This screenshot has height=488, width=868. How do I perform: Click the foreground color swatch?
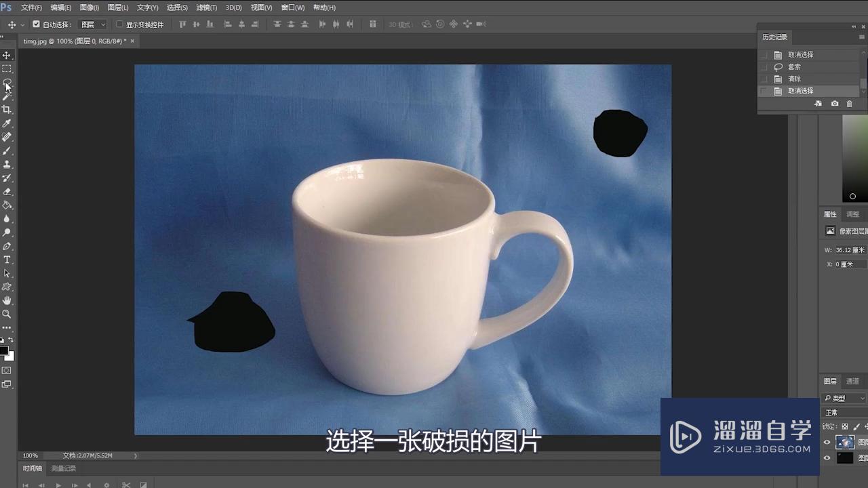3,351
